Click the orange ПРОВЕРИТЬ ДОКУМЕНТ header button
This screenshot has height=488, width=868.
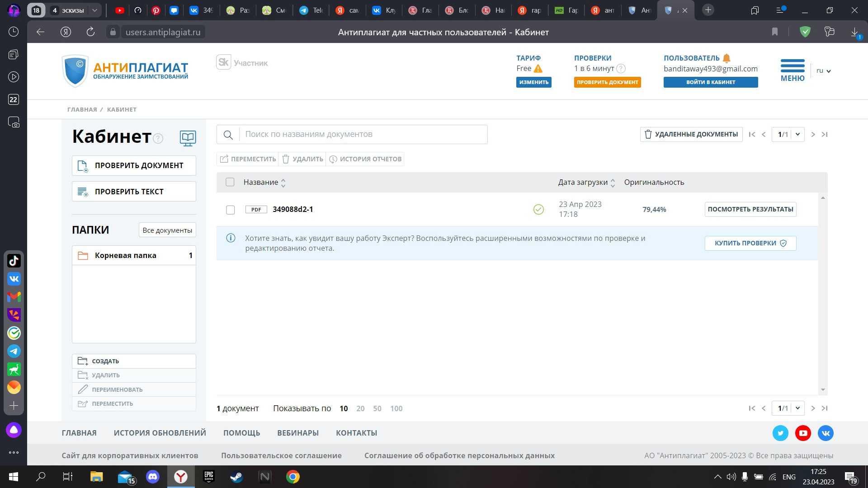[607, 82]
